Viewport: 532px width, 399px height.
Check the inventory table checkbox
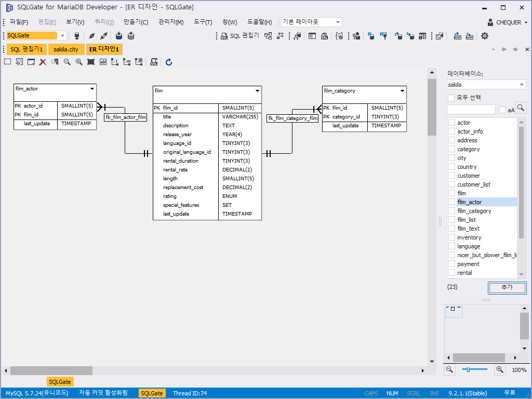[451, 237]
